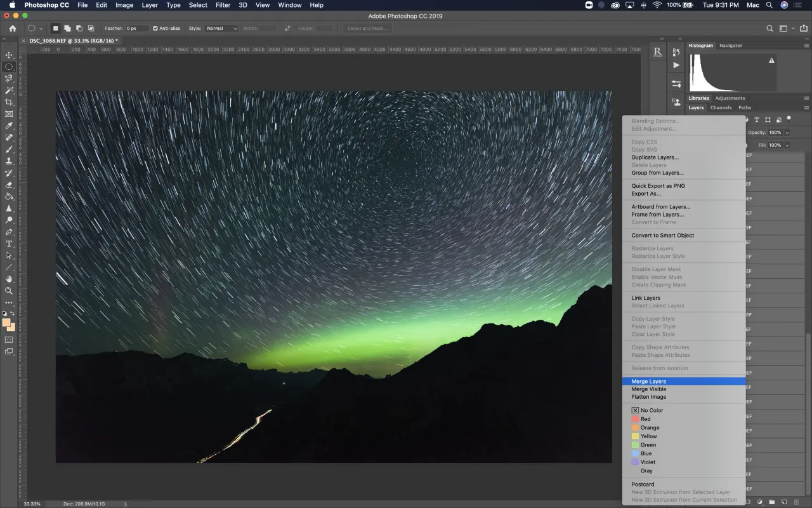This screenshot has width=812, height=508.
Task: Click the Delete Layer trash icon
Action: click(x=797, y=501)
